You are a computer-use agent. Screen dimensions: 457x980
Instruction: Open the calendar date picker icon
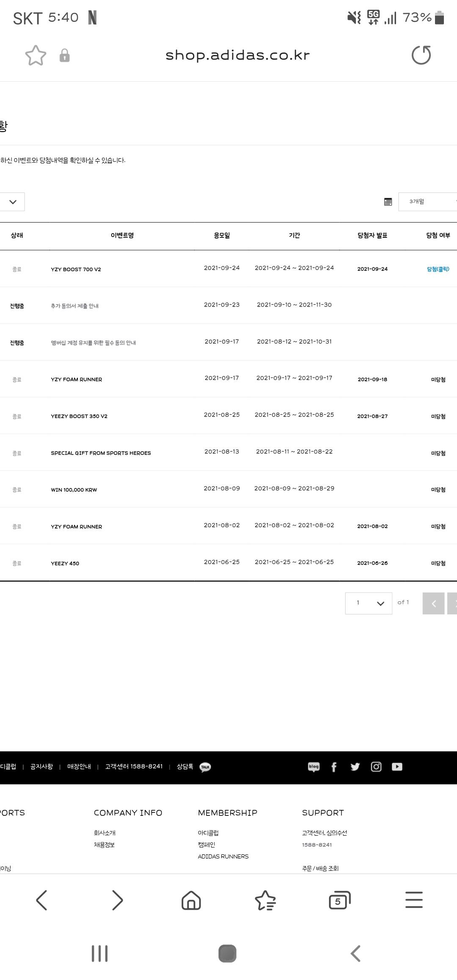388,202
